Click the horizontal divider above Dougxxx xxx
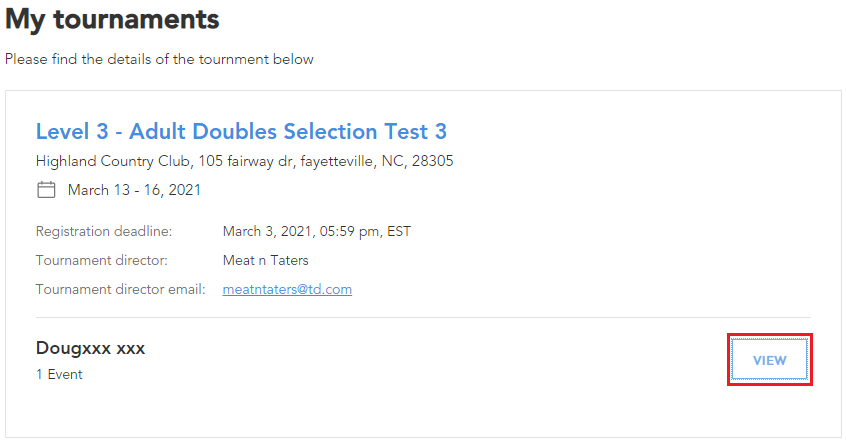Screen dimensions: 847x442 tap(423, 317)
